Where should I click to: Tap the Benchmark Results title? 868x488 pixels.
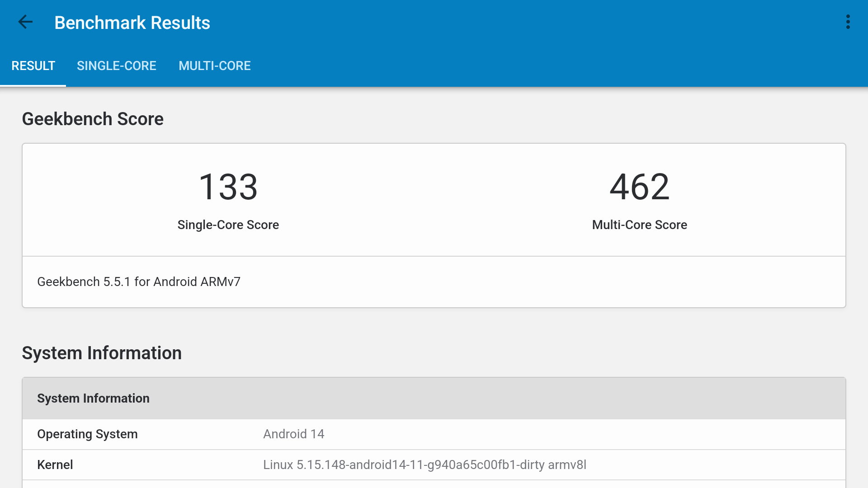pyautogui.click(x=132, y=23)
